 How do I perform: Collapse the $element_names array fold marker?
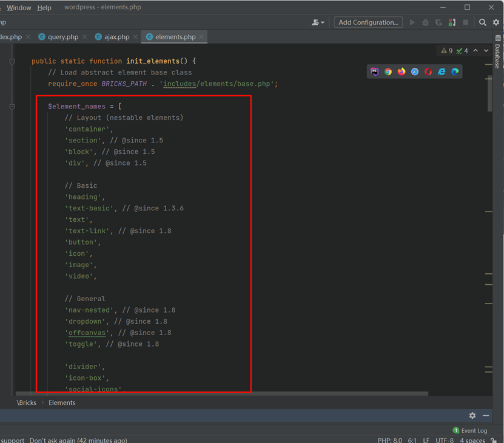(12, 106)
